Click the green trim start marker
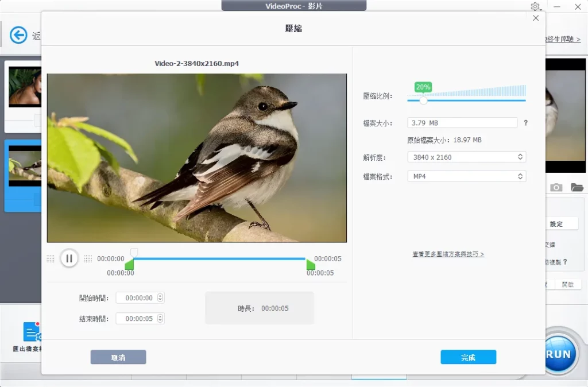 [x=129, y=265]
